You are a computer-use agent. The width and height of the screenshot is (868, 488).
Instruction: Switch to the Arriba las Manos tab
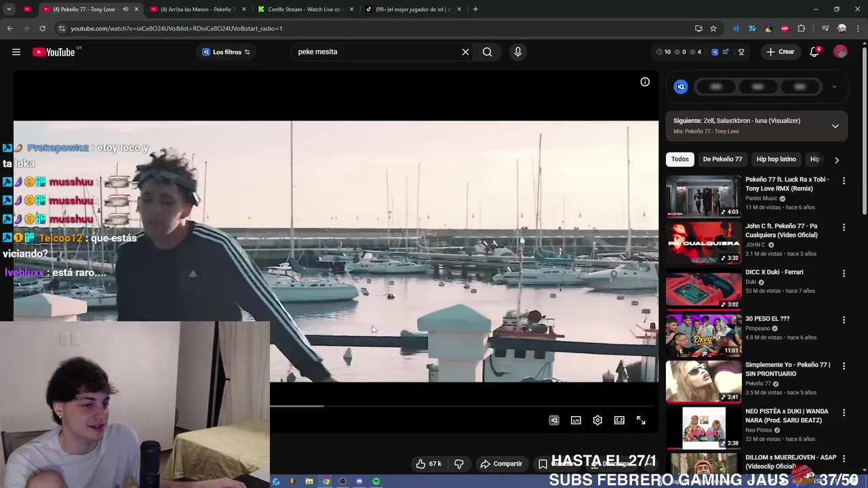197,9
